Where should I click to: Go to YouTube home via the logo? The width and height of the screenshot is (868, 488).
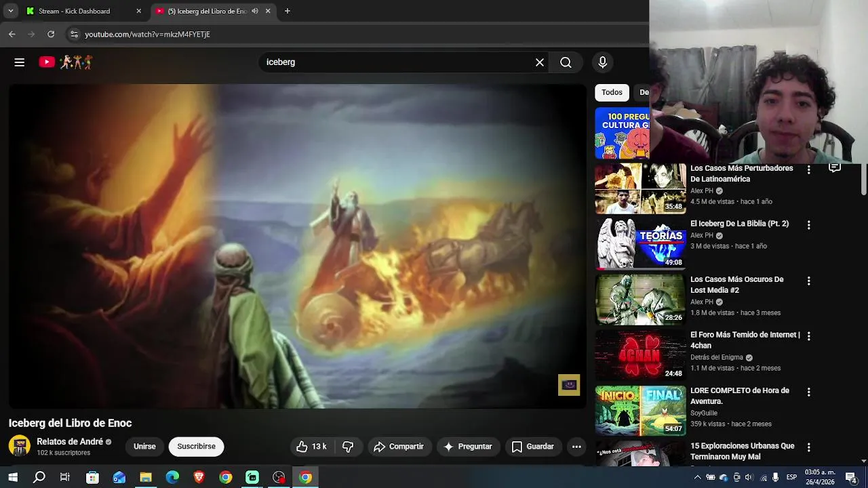coord(66,62)
